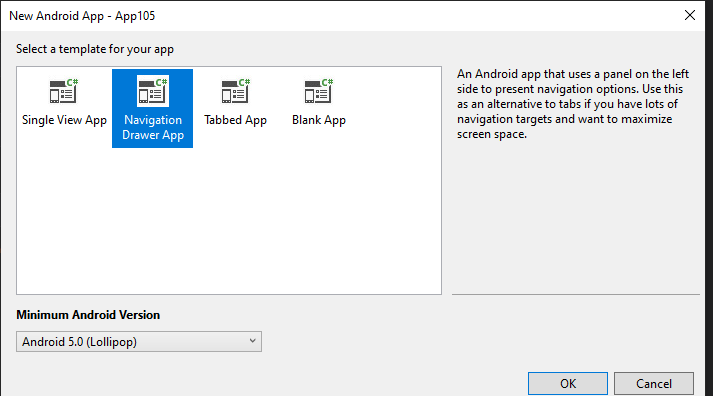713x396 pixels.
Task: Click the template description text
Action: point(573,104)
